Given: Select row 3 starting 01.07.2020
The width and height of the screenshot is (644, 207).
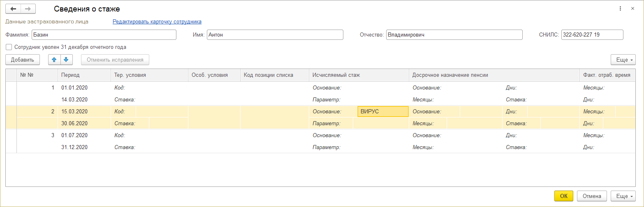Looking at the screenshot, I should 74,135.
